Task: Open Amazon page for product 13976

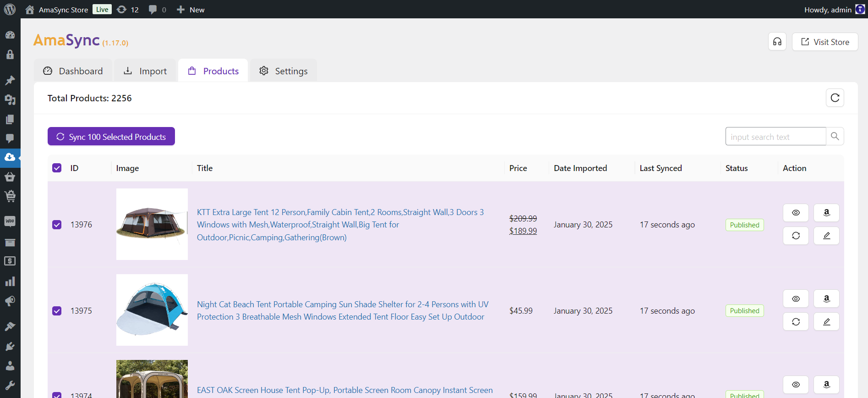Action: pos(826,213)
